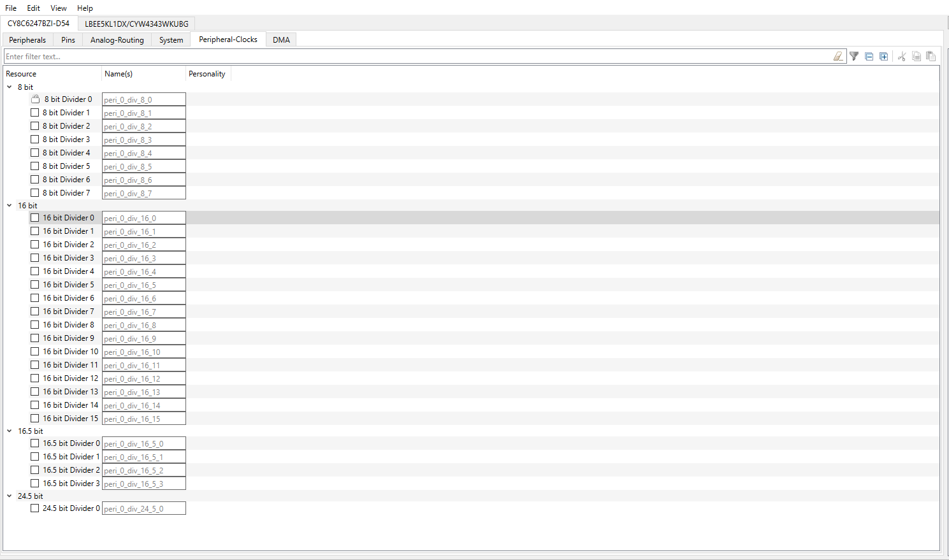Collapse the 24.5 bit group
Viewport: 949px width, 560px height.
click(10, 496)
